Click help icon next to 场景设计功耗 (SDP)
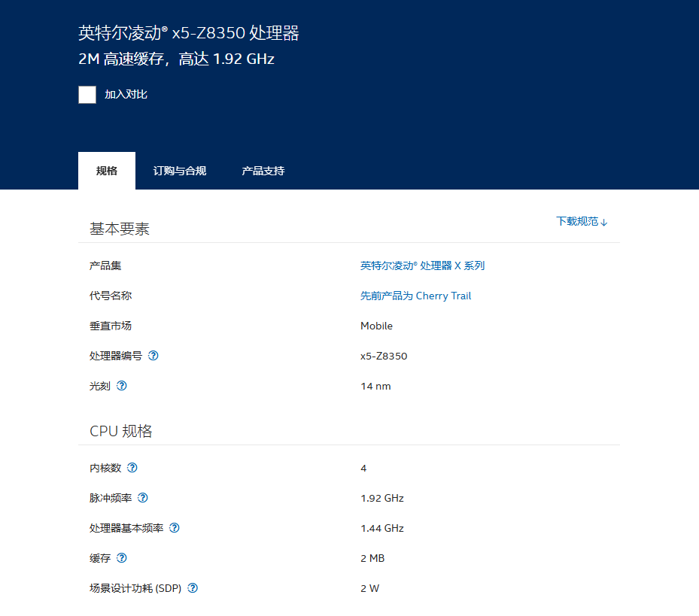The image size is (699, 616). pos(193,588)
